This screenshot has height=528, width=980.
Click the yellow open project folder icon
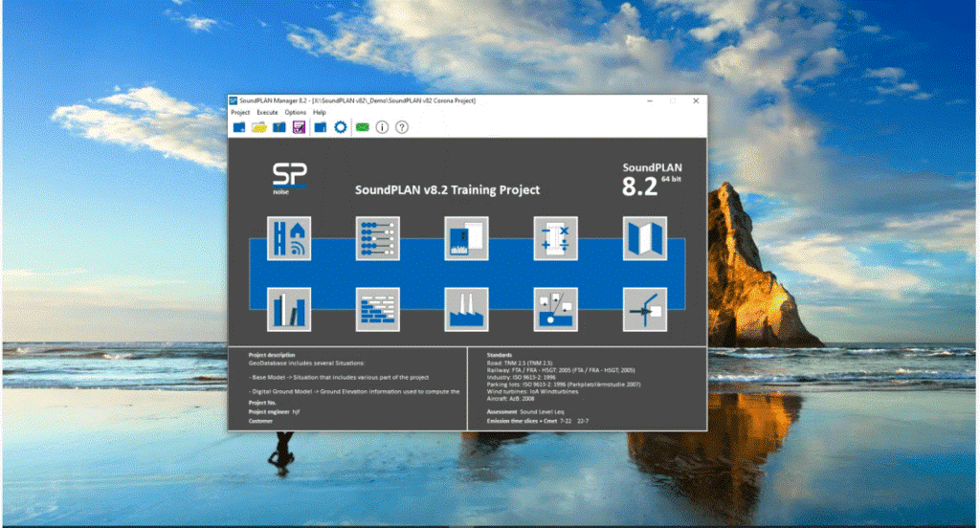click(x=258, y=127)
